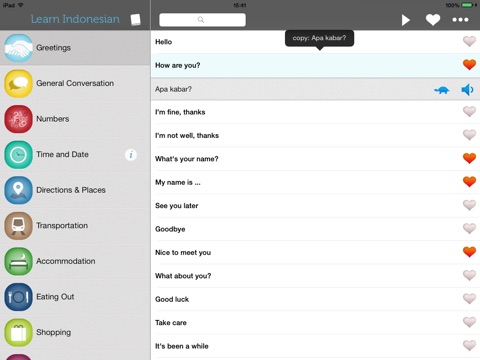Select the Transportation train icon
The image size is (480, 360).
click(18, 226)
